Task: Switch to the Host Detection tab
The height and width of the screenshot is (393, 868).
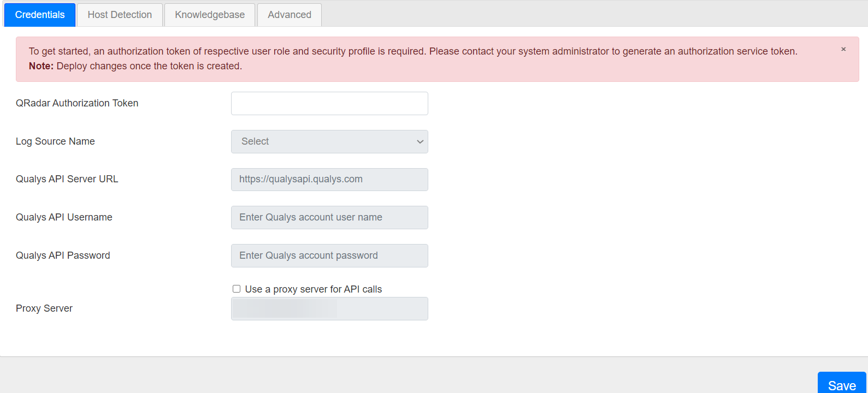Action: click(120, 15)
